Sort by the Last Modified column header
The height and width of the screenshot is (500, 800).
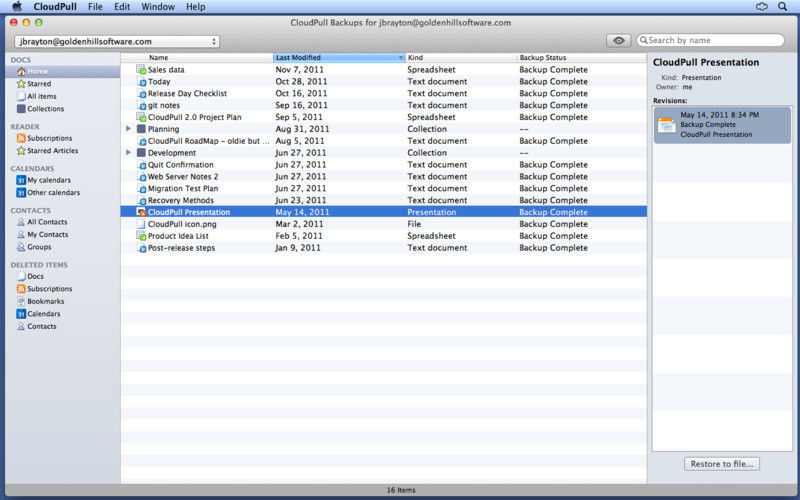point(339,58)
